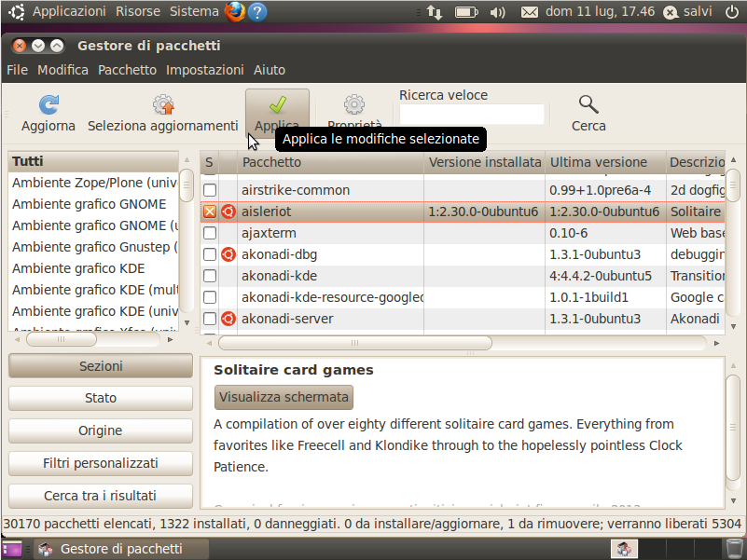Open the trash icon in bottom panel

735,549
